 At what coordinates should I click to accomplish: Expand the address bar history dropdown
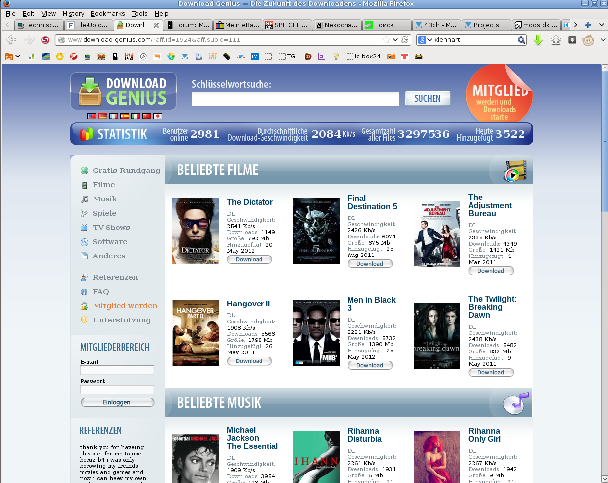[x=395, y=40]
